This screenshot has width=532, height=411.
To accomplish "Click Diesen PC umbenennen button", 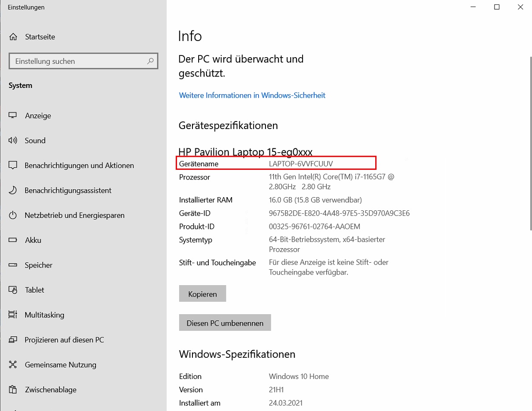I will pos(225,323).
